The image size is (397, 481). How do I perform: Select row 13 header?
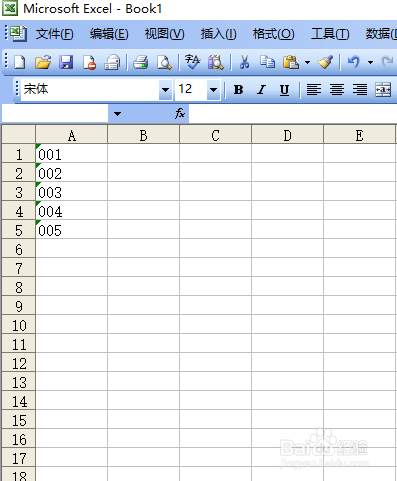click(x=19, y=381)
